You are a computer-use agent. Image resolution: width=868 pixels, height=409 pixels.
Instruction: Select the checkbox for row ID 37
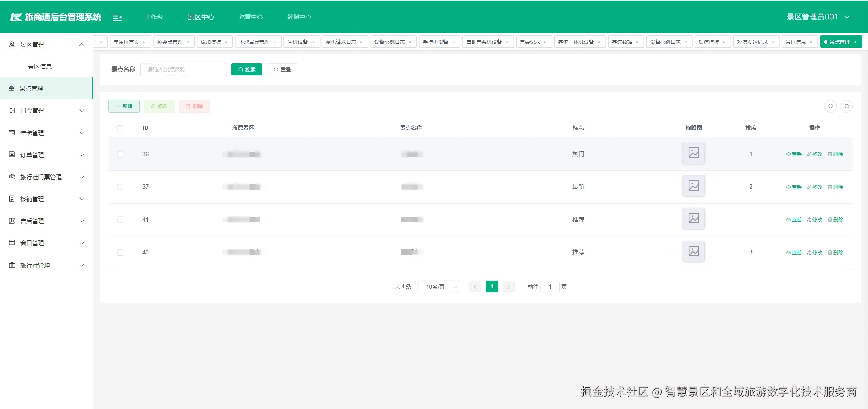[x=120, y=187]
